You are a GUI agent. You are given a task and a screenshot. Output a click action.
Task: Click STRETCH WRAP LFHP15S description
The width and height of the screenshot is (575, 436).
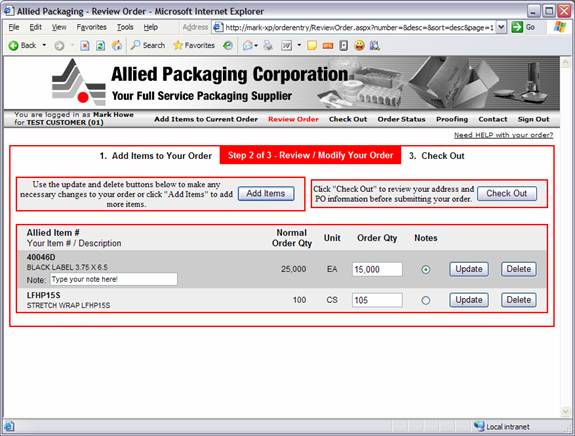coord(68,305)
